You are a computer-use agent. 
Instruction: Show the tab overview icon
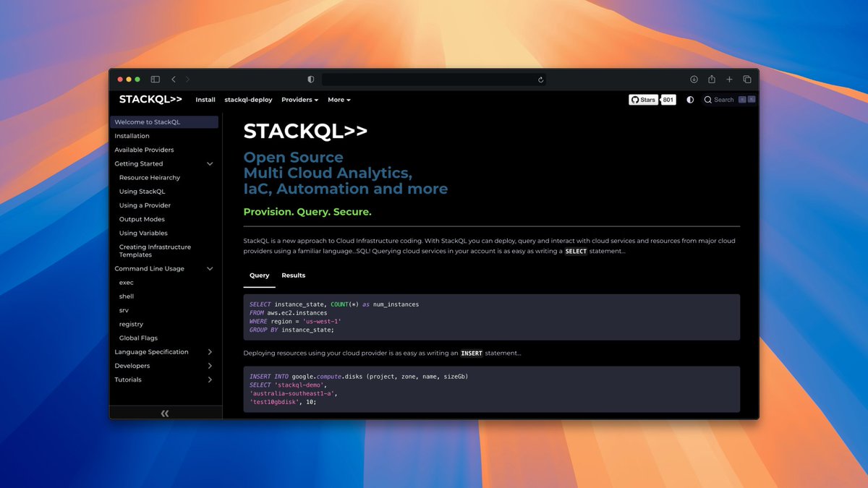pos(747,80)
